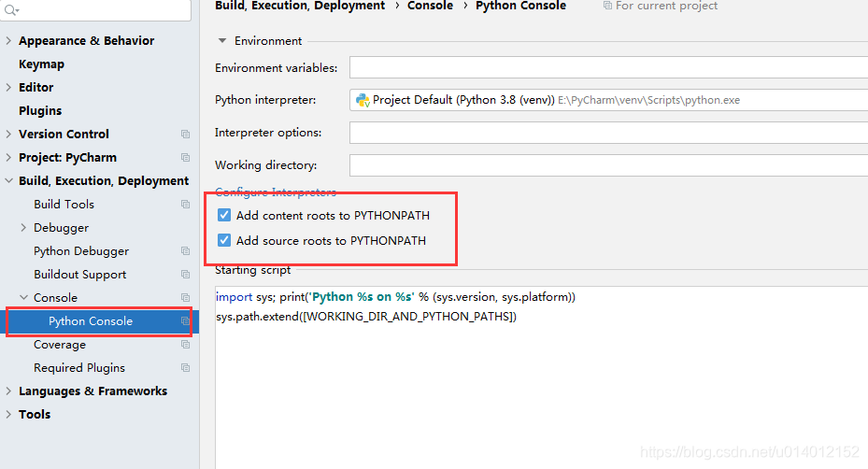
Task: Click project-level icon next to Python Debugger
Action: click(185, 250)
